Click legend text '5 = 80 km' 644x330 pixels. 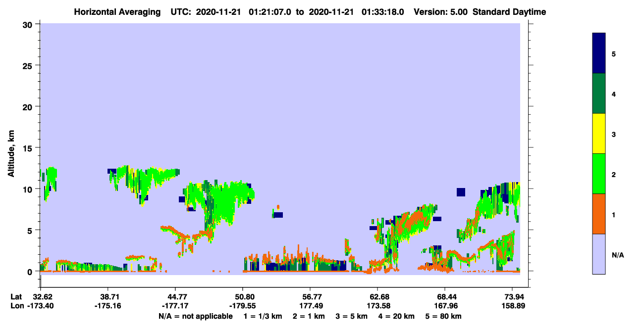pyautogui.click(x=444, y=316)
